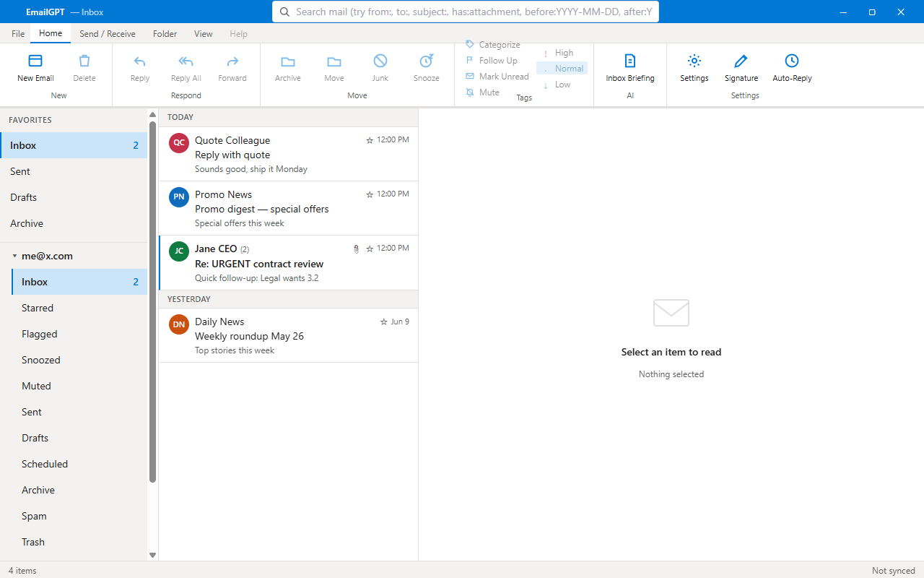This screenshot has width=924, height=578.
Task: Open the View ribbon tab
Action: pyautogui.click(x=204, y=34)
